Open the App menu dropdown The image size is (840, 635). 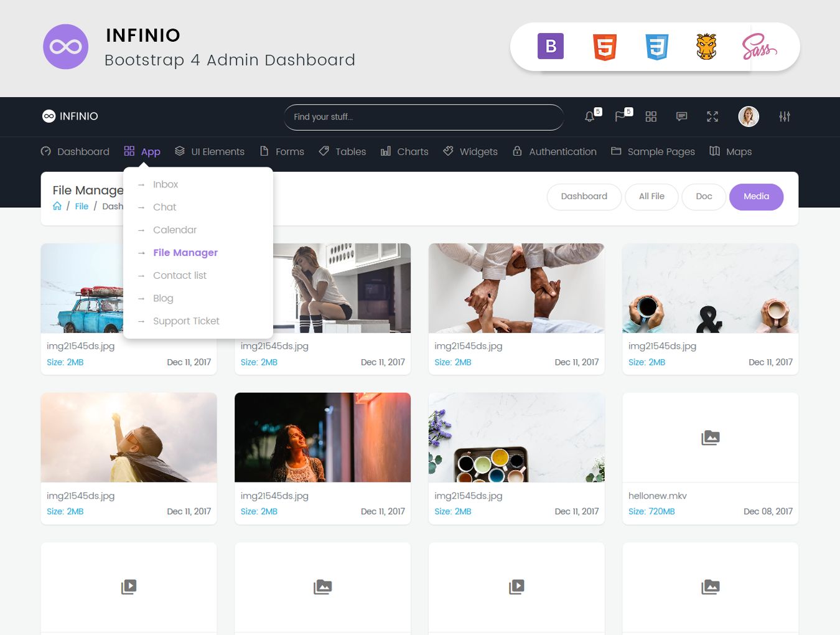tap(142, 151)
